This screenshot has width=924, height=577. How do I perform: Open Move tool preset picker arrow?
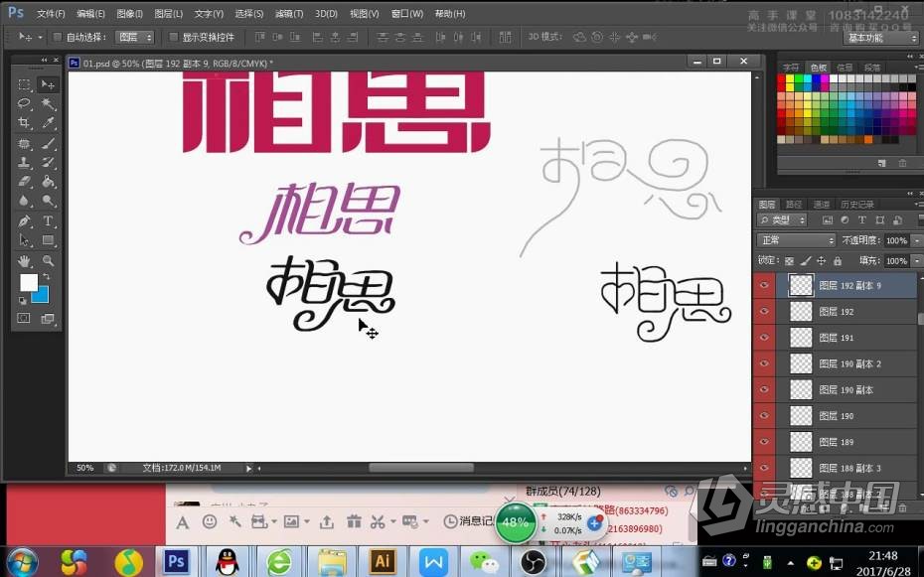click(x=40, y=37)
